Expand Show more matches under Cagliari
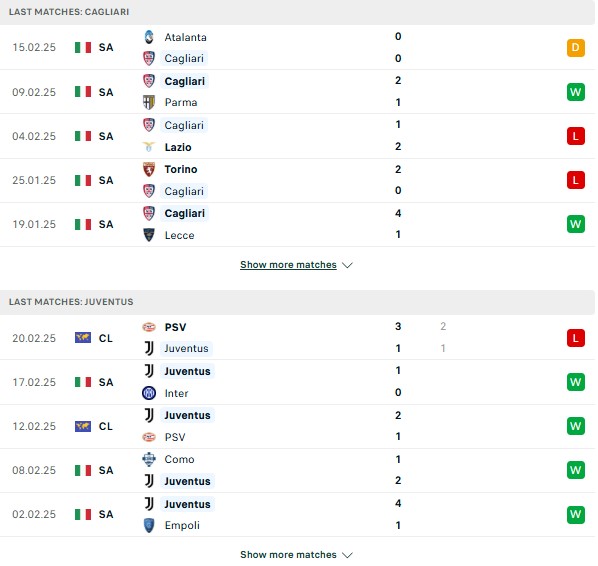This screenshot has height=566, width=598. pos(288,264)
